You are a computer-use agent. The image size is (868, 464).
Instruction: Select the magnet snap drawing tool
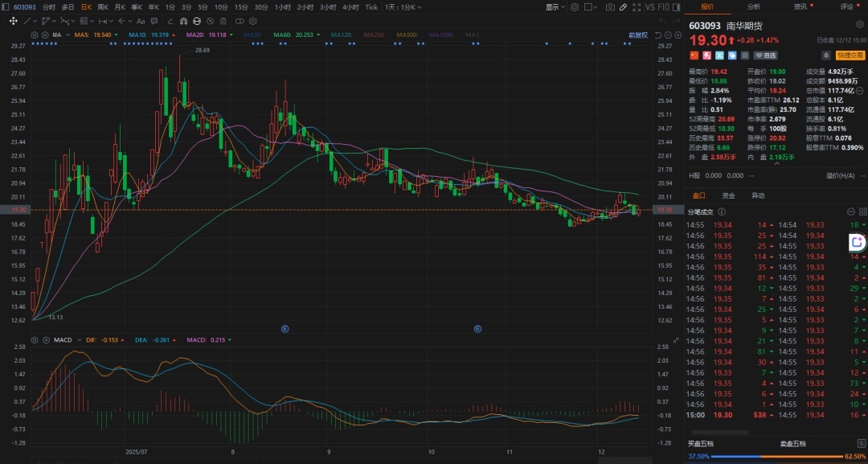click(x=183, y=21)
